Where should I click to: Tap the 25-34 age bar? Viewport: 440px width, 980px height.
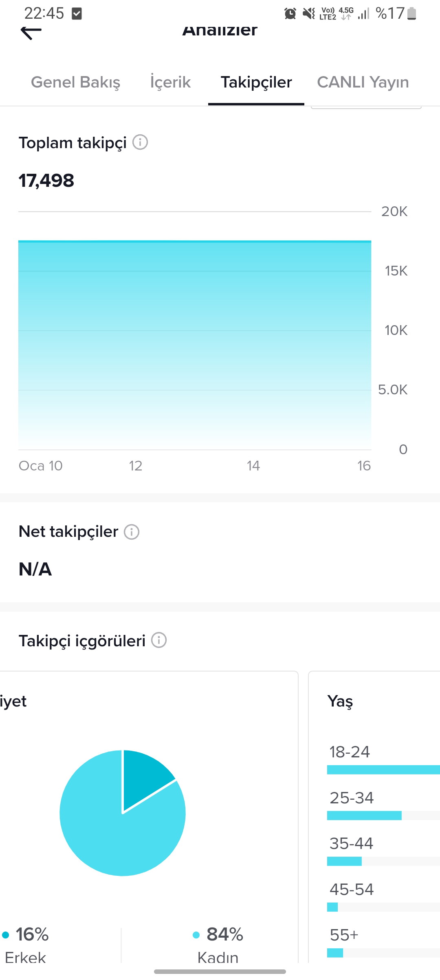pyautogui.click(x=383, y=815)
